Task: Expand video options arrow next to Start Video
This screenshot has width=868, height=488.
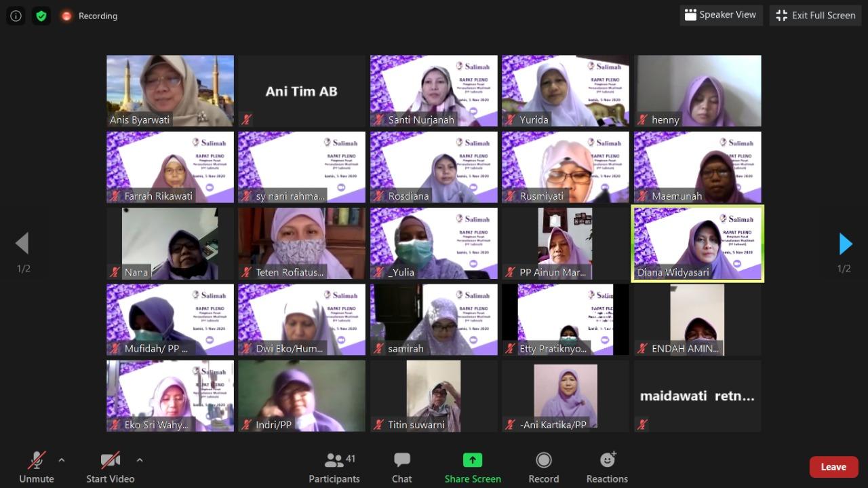Action: click(x=140, y=460)
